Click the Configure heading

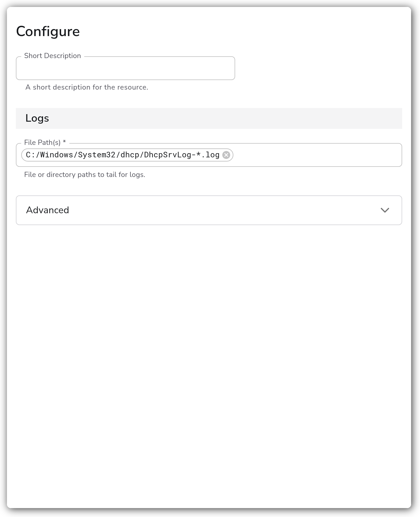click(x=48, y=32)
